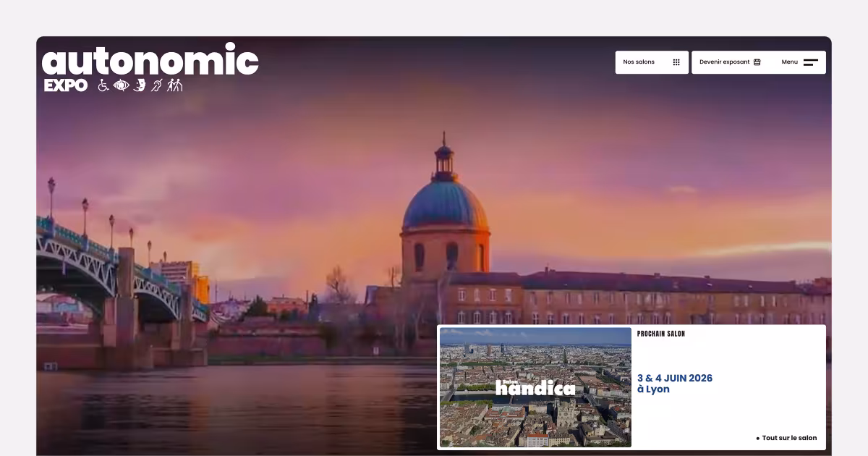Follow the Tout sur le salon link

[788, 438]
